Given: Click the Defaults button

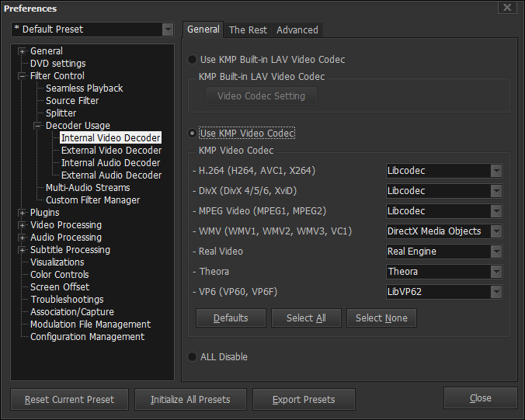Looking at the screenshot, I should pos(231,318).
